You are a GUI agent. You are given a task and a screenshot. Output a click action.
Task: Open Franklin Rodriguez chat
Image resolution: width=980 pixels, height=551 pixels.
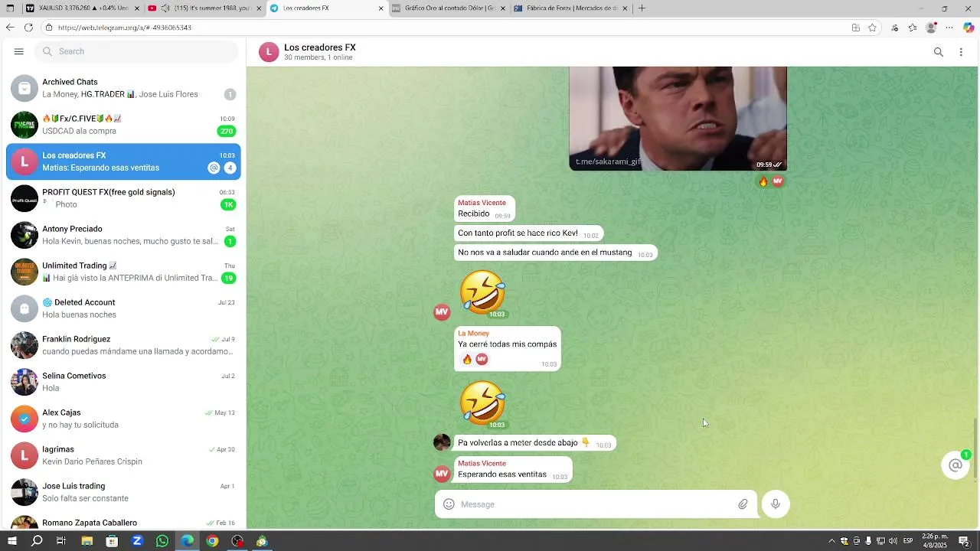coord(123,345)
